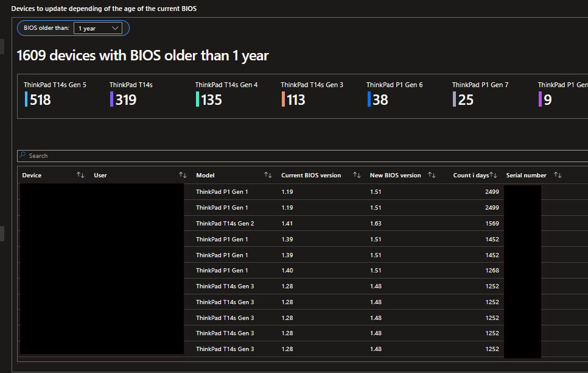Click the '1609 devices with BIOS older' heading
Viewport: 588px width, 373px height.
click(142, 55)
